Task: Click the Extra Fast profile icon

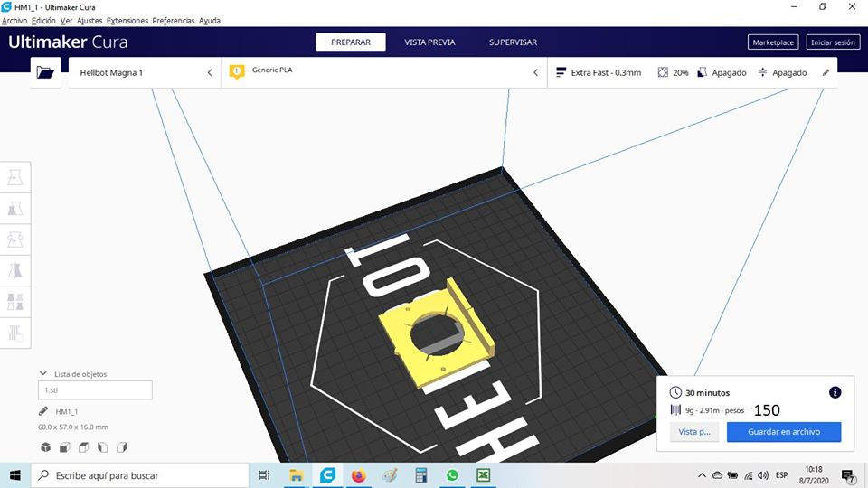Action: [x=561, y=72]
